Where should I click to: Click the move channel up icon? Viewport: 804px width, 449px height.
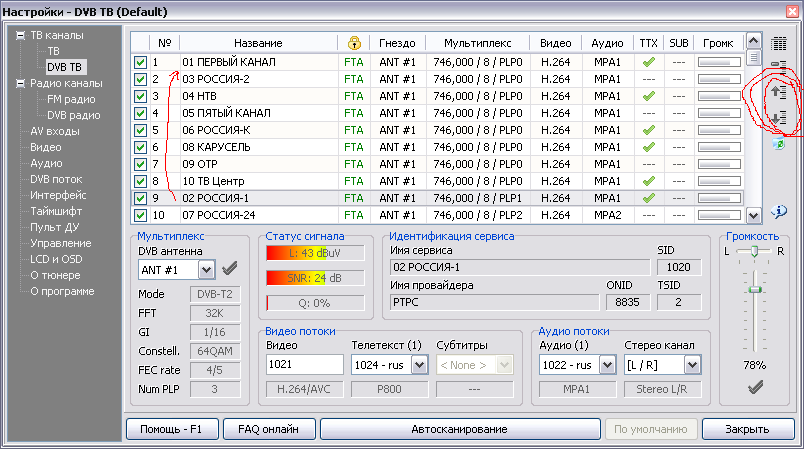(779, 93)
